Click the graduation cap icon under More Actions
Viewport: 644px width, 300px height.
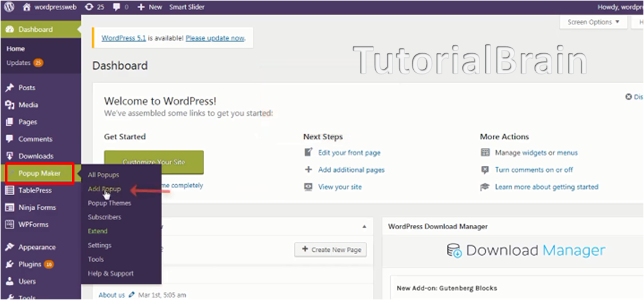(485, 187)
